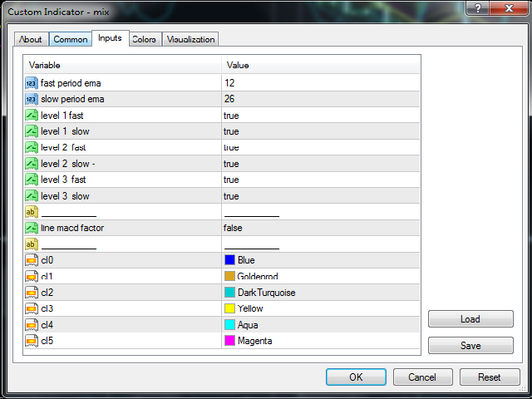Viewport: 532px width, 399px height.
Task: Click the Cancel button
Action: click(422, 377)
